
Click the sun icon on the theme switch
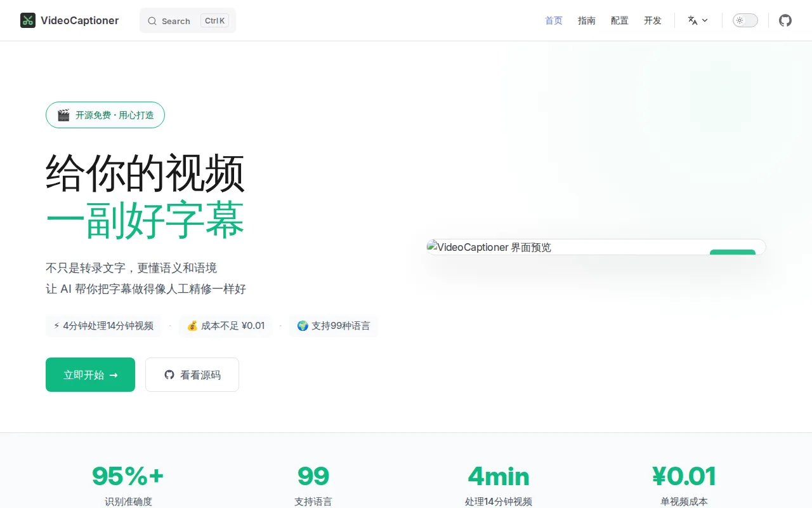(x=740, y=20)
